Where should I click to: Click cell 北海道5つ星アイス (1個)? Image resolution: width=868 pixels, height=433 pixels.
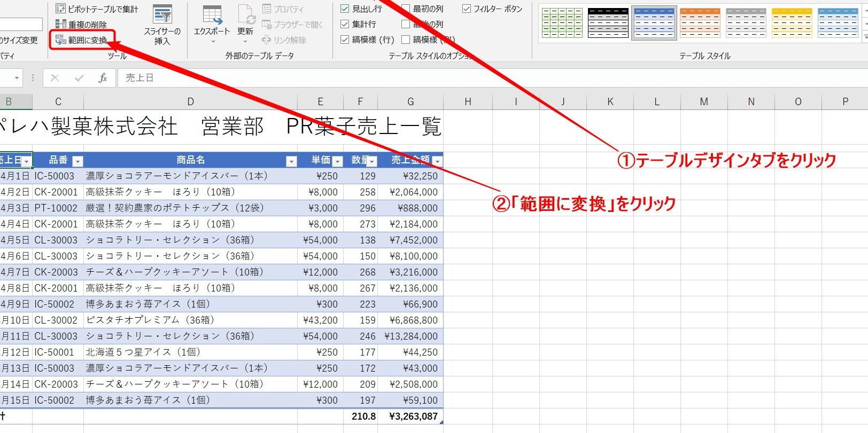(190, 352)
